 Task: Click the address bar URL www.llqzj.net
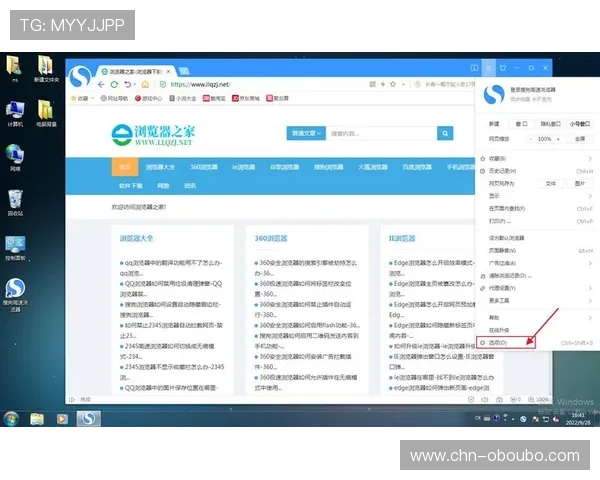(x=201, y=85)
